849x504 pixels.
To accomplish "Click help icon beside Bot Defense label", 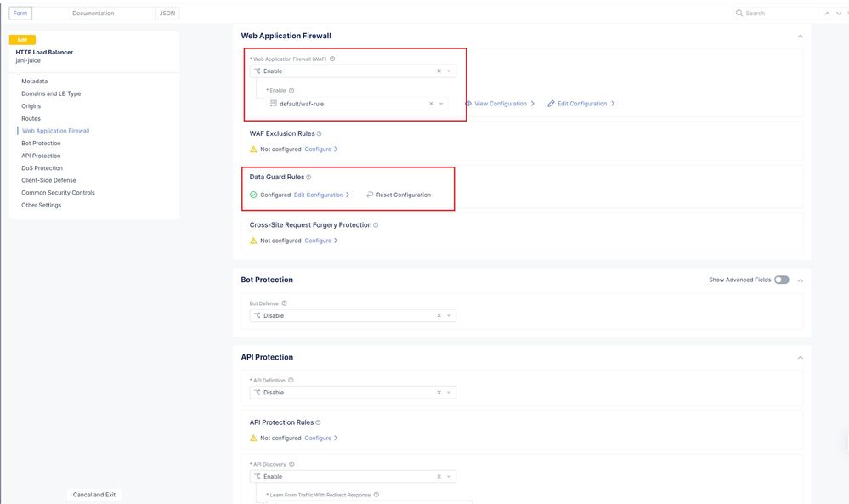I will (x=284, y=303).
